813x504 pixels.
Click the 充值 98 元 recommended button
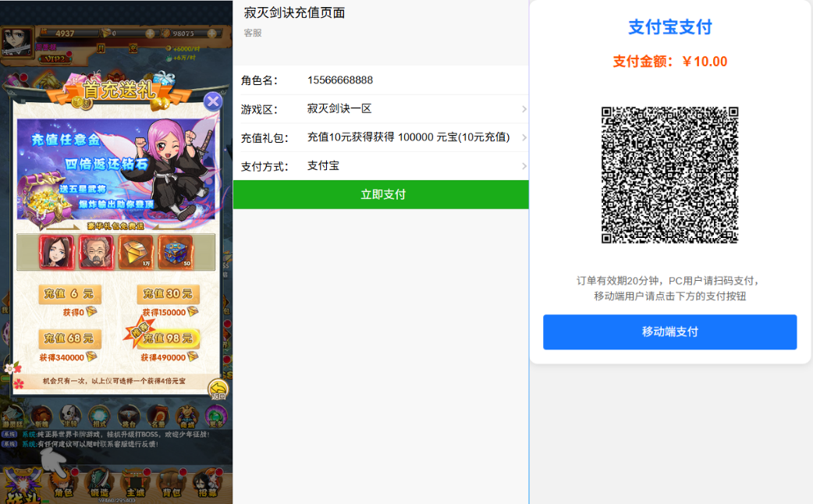(x=168, y=339)
